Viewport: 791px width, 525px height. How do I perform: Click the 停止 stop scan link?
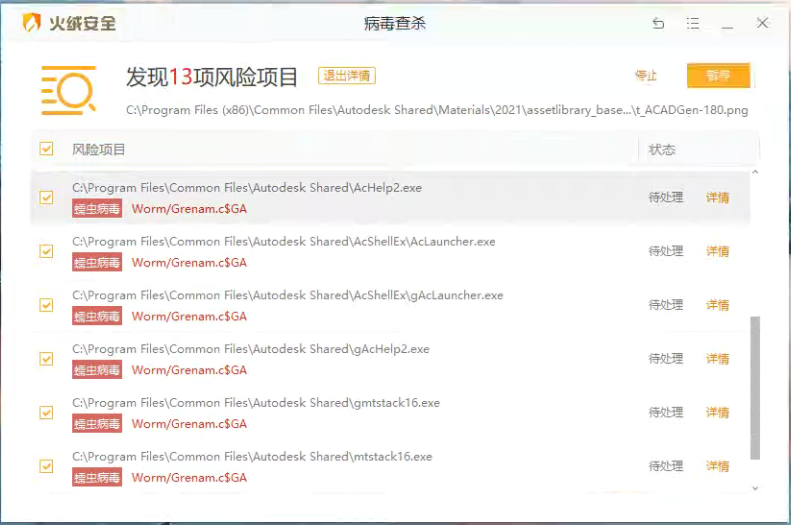click(x=646, y=76)
